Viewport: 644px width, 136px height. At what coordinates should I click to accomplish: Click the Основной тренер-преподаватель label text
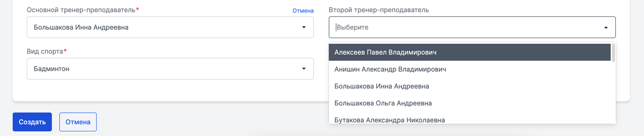click(81, 10)
